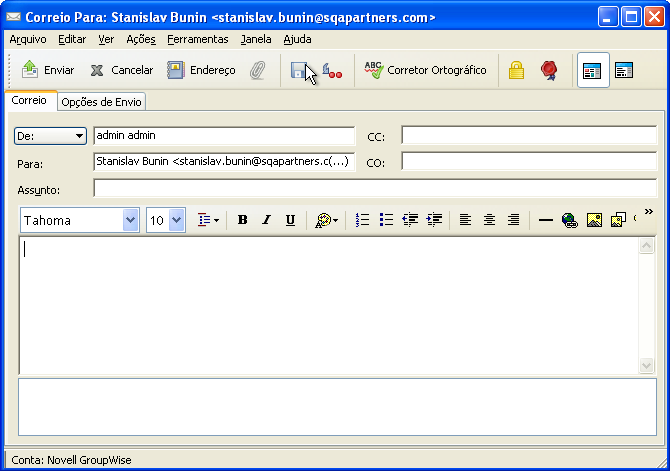Click the Conta: Novell GroupWise status text
This screenshot has height=471, width=670.
(71, 460)
